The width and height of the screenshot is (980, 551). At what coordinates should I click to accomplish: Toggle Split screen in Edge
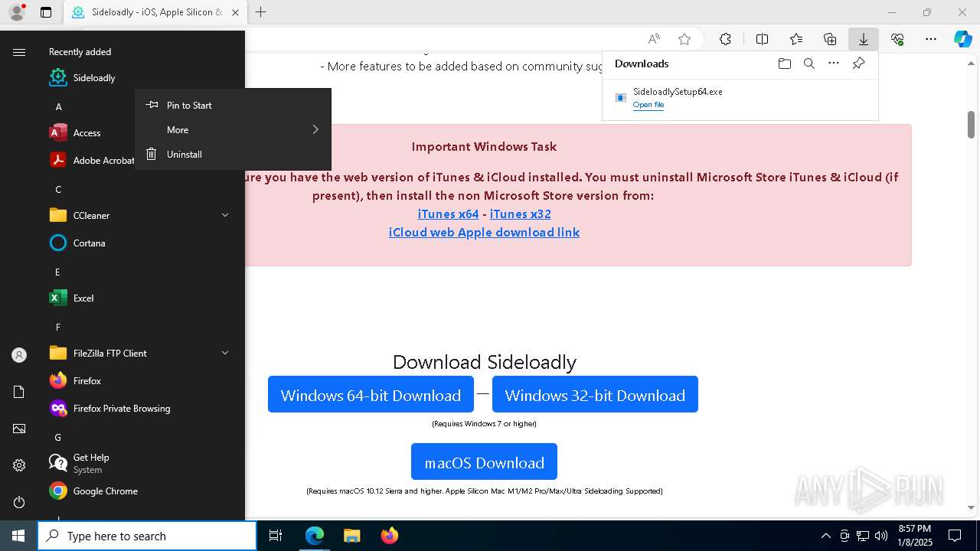pos(762,39)
